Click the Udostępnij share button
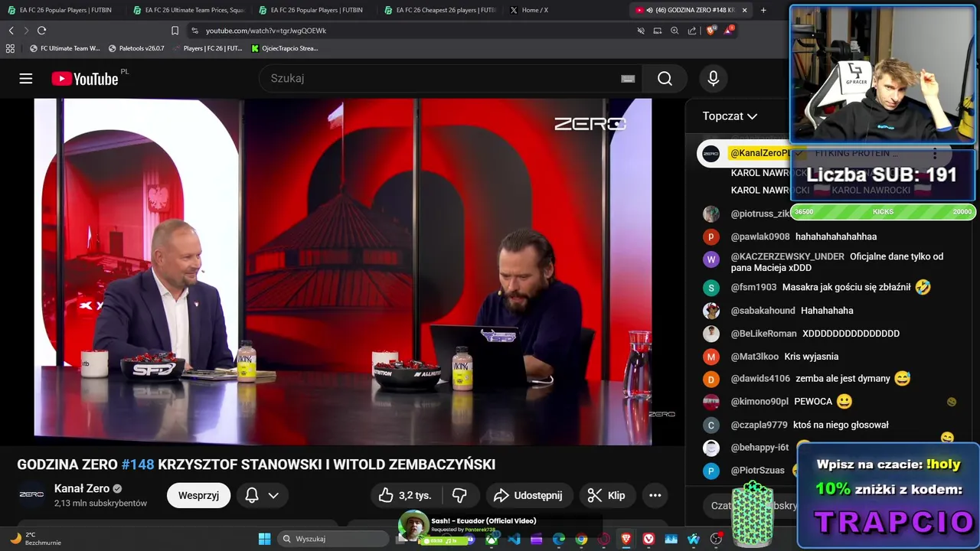The height and width of the screenshot is (551, 980). click(x=528, y=495)
